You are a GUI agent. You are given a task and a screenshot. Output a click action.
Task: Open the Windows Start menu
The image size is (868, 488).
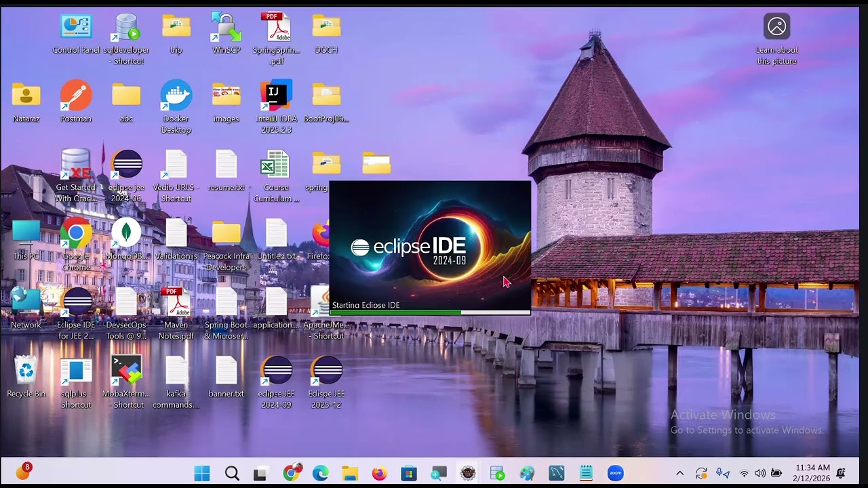(202, 473)
